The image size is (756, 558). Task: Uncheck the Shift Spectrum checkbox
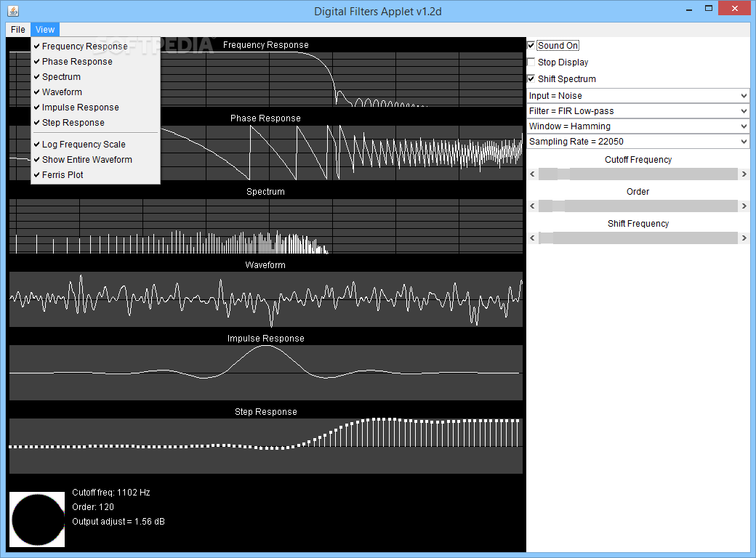click(x=531, y=79)
